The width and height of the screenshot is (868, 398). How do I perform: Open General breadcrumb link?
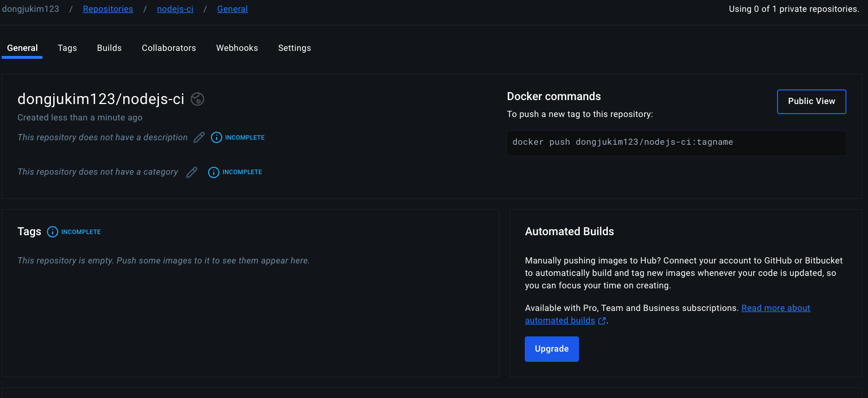232,9
